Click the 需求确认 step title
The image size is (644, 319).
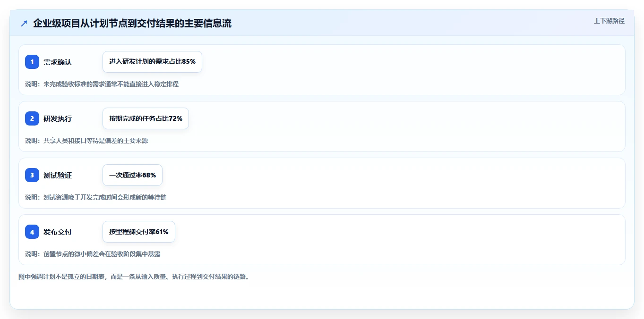58,62
